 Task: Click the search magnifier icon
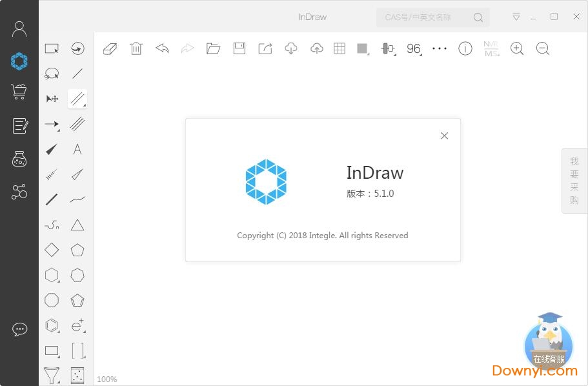(x=478, y=17)
